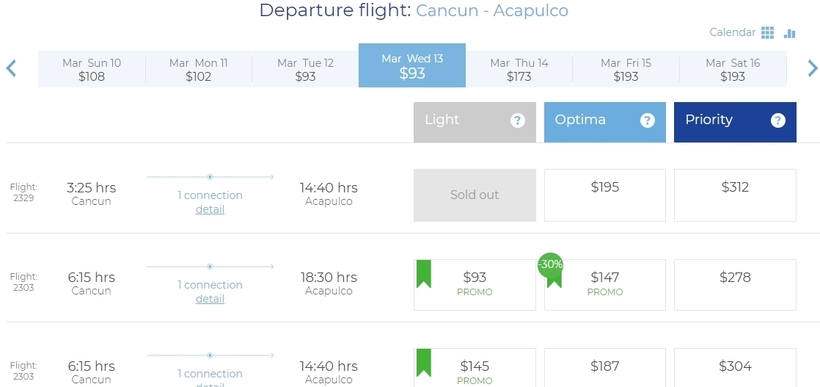View connection detail for flight 2329
820x387 pixels.
click(210, 210)
